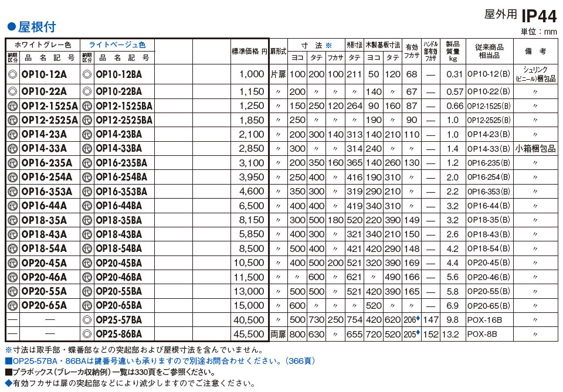Click the double-circle icon beside OP10-22BA
Image resolution: width=563 pixels, height=392 pixels.
(x=87, y=91)
